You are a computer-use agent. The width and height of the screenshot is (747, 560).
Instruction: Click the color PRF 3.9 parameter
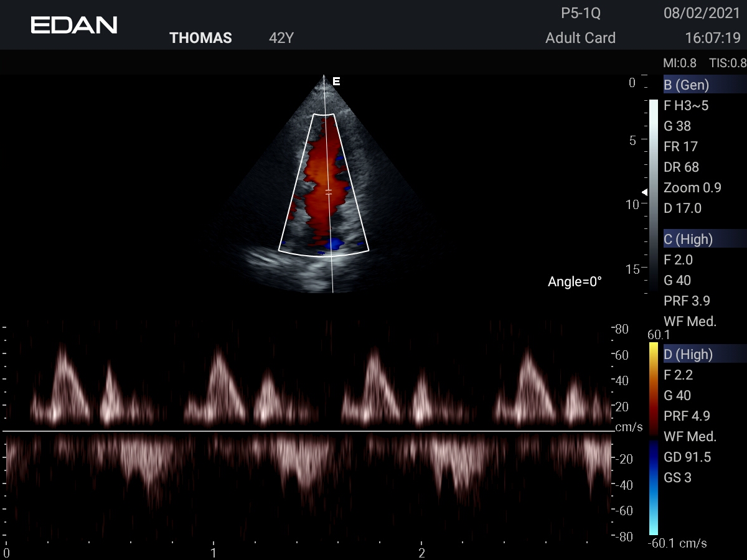pos(687,301)
